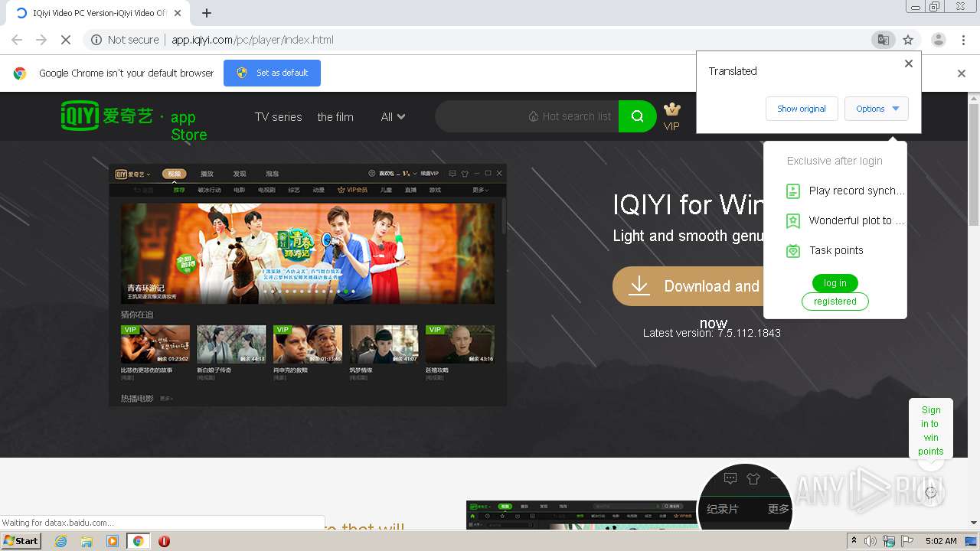
Task: Click Wonderful plot to text
Action: [857, 220]
